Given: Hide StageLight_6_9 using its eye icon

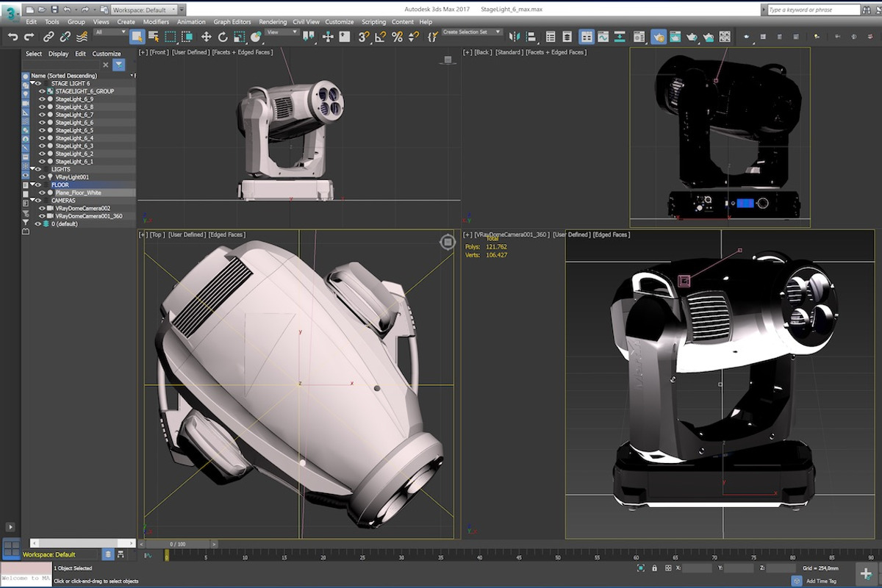Looking at the screenshot, I should coord(42,98).
